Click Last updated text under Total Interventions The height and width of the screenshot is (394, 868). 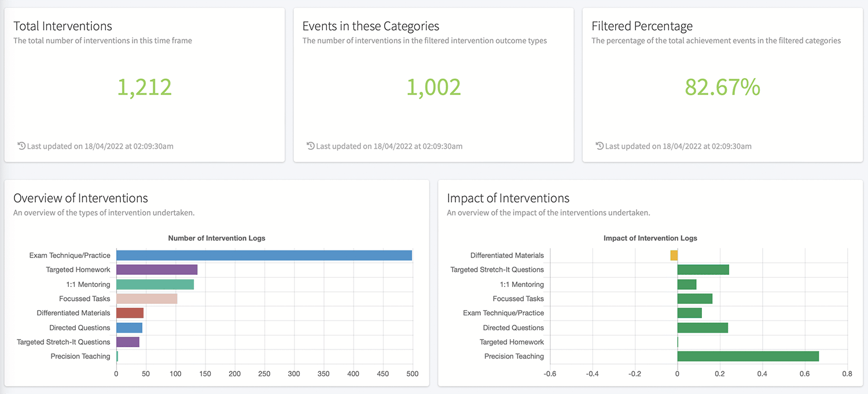coord(100,146)
